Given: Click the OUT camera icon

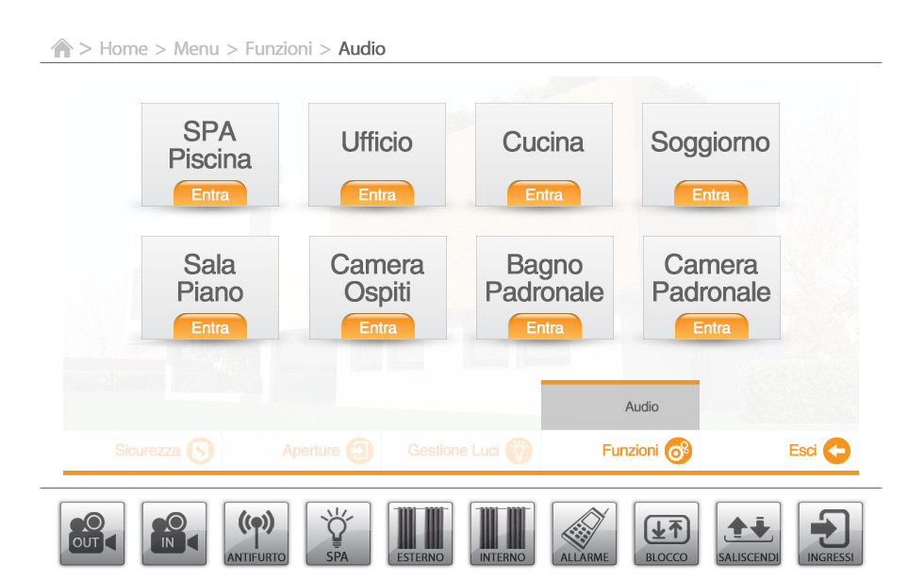Looking at the screenshot, I should point(92,534).
